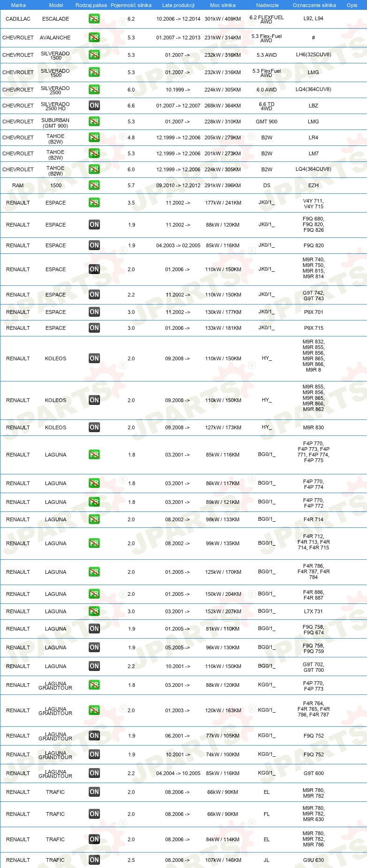
Task: Click the petrol icon for Laguna Grandtour 120kW / 163KM
Action: (94, 710)
